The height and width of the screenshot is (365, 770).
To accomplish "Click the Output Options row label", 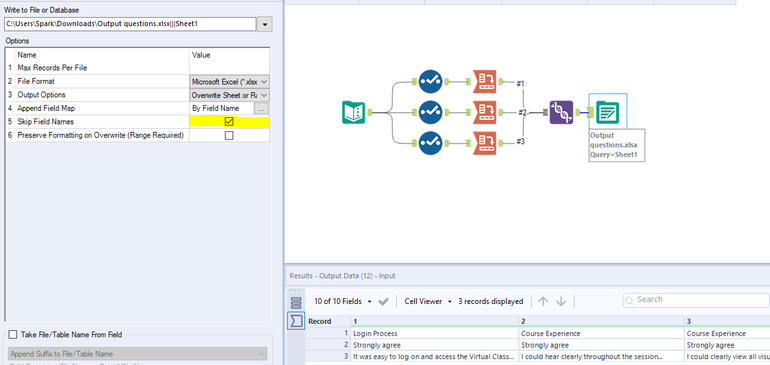I will pos(41,95).
